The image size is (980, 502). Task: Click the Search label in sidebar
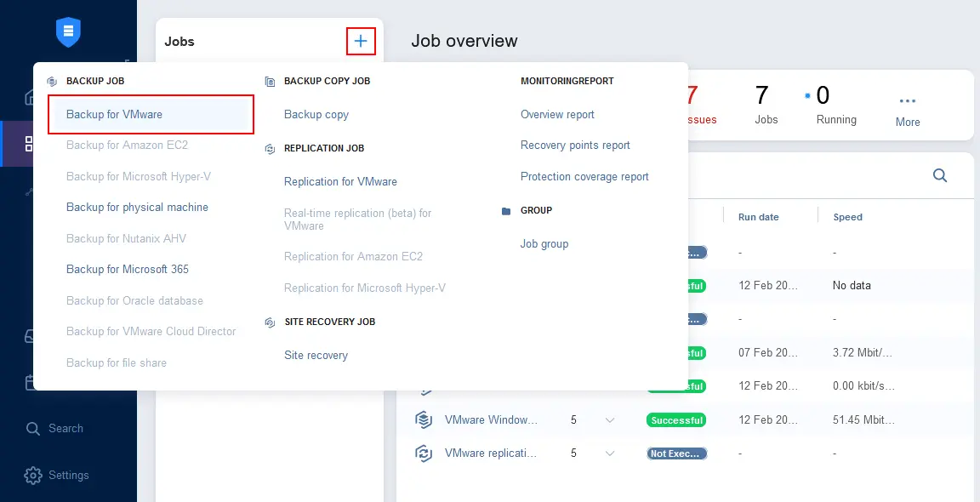66,428
